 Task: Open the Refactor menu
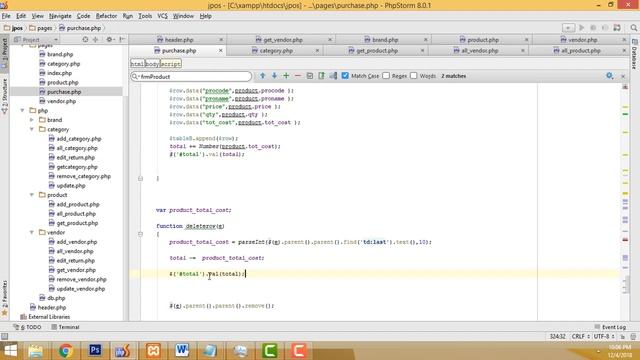pos(106,16)
